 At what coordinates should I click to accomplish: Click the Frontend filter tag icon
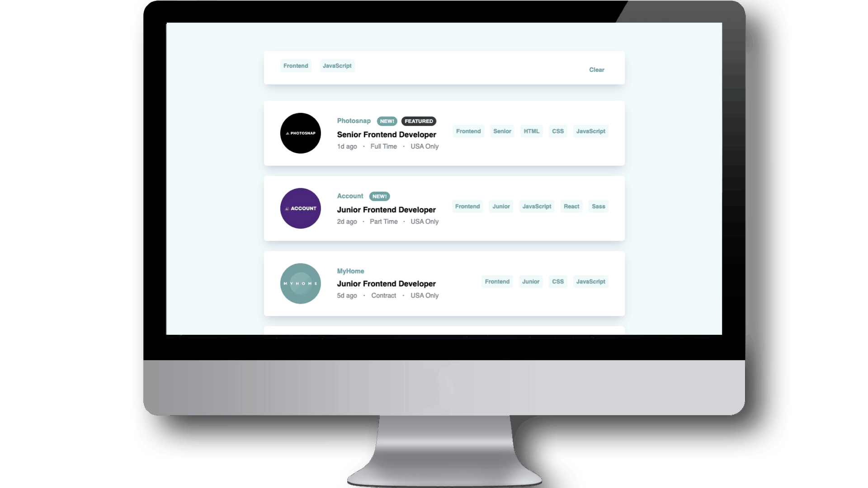point(296,66)
